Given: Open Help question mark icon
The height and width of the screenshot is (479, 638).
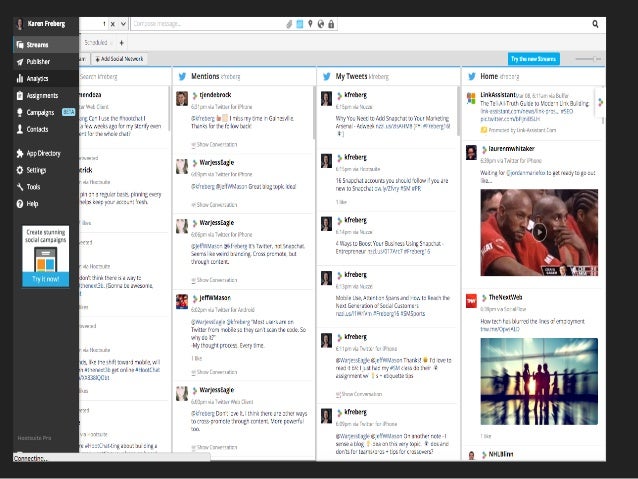Looking at the screenshot, I should click(20, 204).
